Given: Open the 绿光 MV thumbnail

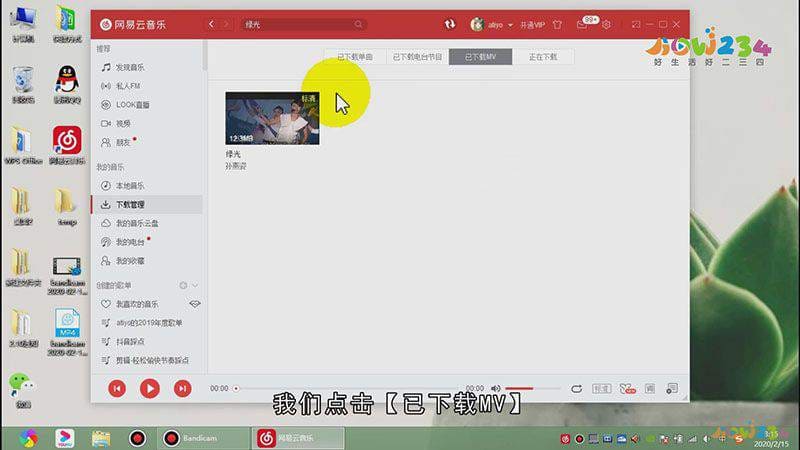Looking at the screenshot, I should tap(272, 118).
